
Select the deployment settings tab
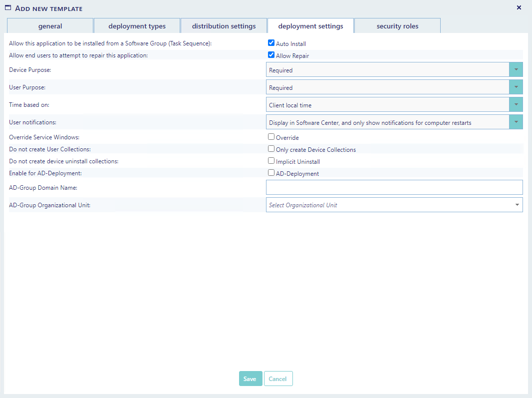coord(310,26)
